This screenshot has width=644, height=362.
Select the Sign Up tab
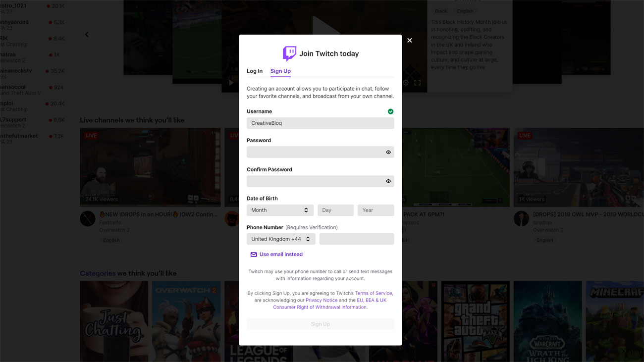(280, 71)
